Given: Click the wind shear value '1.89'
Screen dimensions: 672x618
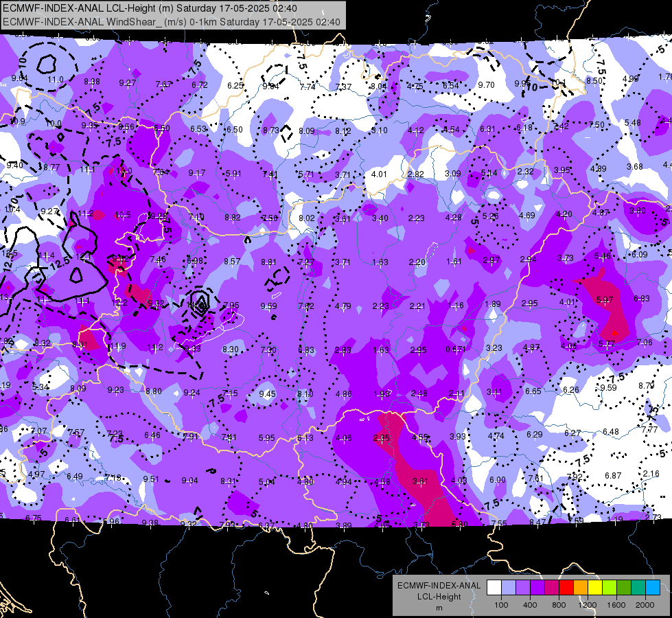Looking at the screenshot, I should [492, 304].
